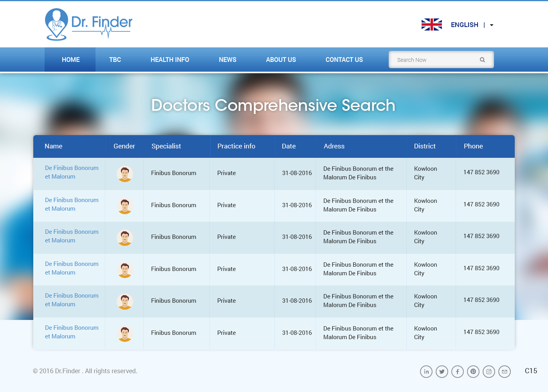Screen dimensions: 548x392
Task: Focus the Search Now input field
Action: (434, 60)
